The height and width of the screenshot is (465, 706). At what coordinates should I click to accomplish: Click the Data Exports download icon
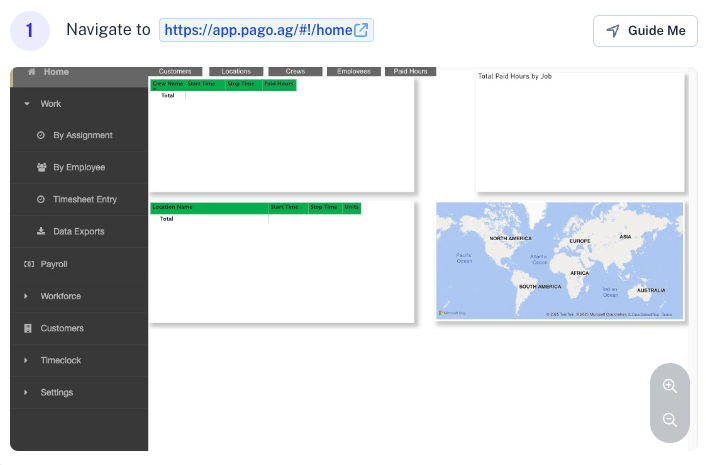(41, 231)
